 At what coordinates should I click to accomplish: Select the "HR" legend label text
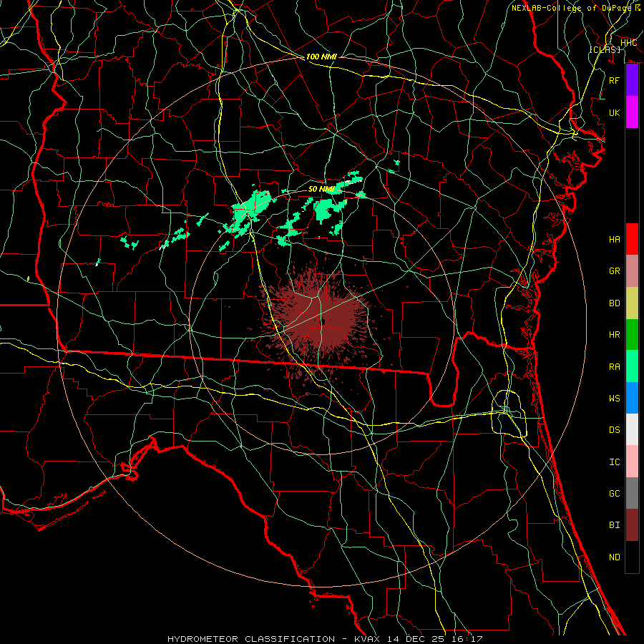tap(614, 335)
